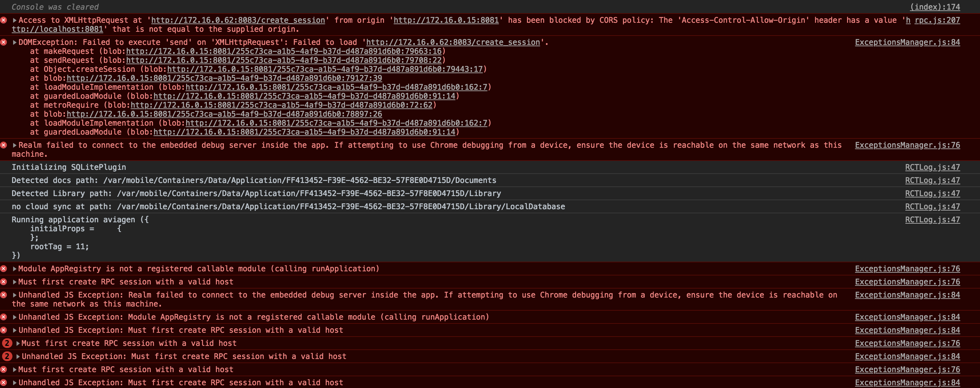Click the error icon beside the Realm debug server error
Image resolution: width=980 pixels, height=388 pixels.
coord(4,145)
